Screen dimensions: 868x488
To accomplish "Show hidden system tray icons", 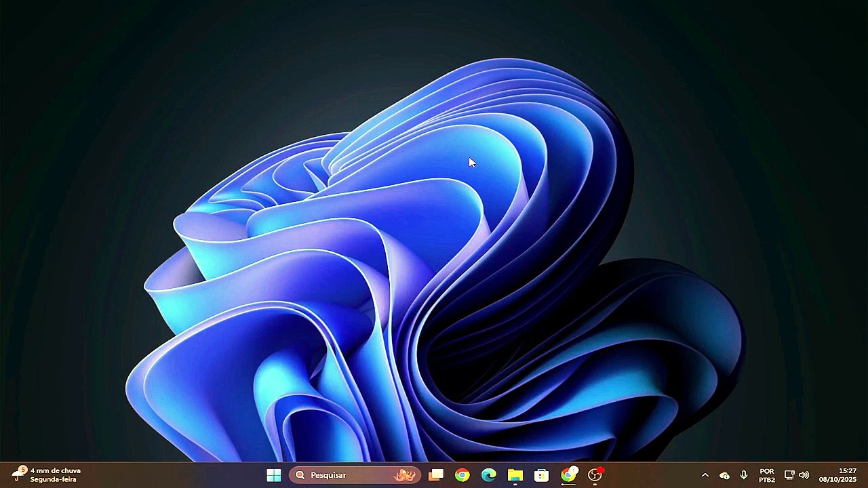I will coord(705,475).
